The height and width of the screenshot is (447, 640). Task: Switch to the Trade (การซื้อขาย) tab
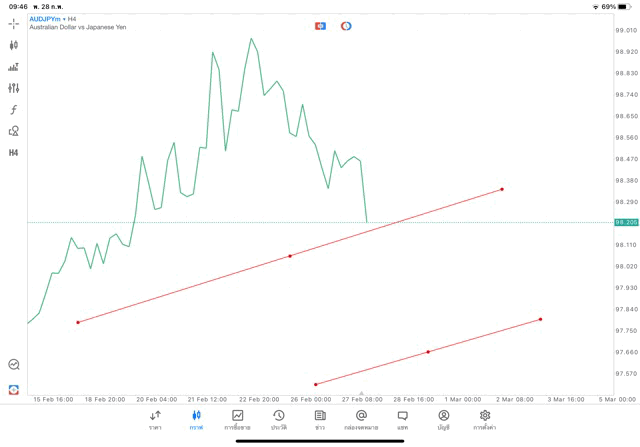click(237, 419)
